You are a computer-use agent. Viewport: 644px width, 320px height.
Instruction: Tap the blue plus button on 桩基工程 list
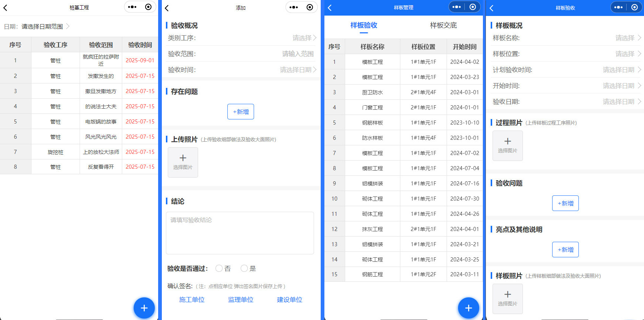(x=144, y=308)
